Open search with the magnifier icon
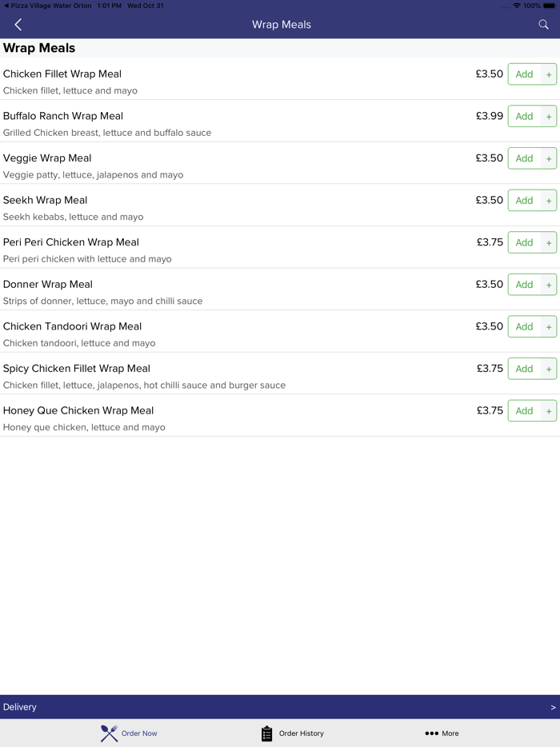 click(543, 25)
